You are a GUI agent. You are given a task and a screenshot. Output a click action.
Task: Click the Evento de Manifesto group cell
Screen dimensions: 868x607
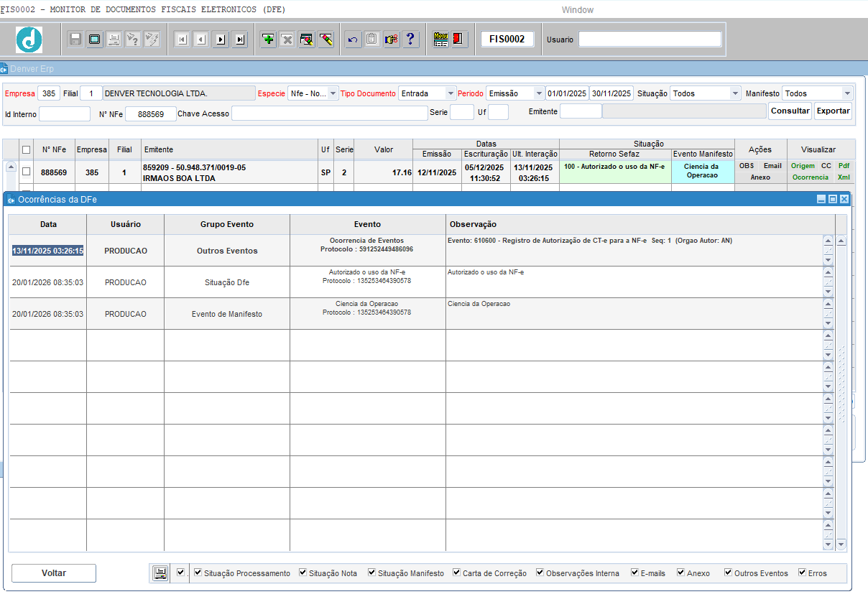coord(227,314)
